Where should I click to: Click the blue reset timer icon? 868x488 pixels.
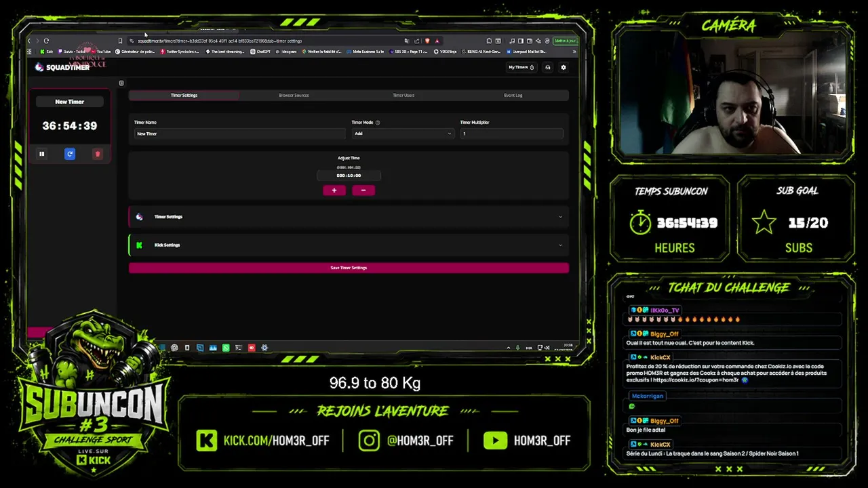tap(70, 154)
